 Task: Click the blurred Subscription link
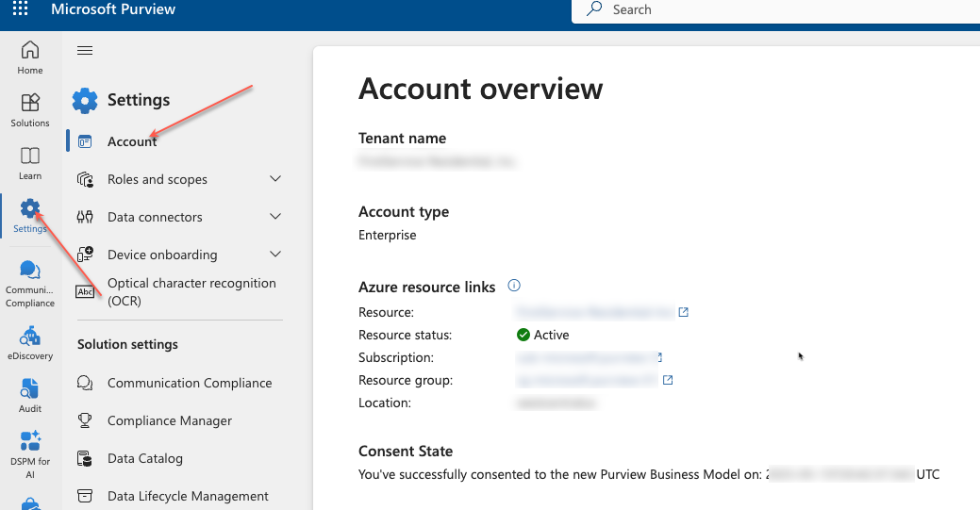click(x=587, y=357)
